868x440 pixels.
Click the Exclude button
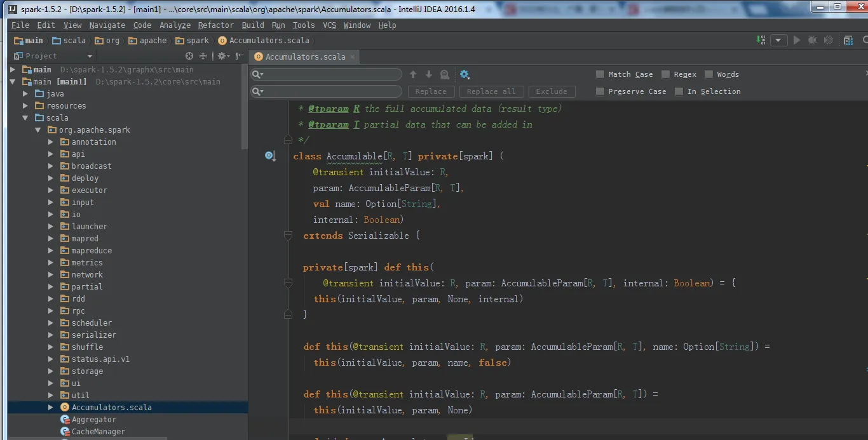(x=551, y=91)
